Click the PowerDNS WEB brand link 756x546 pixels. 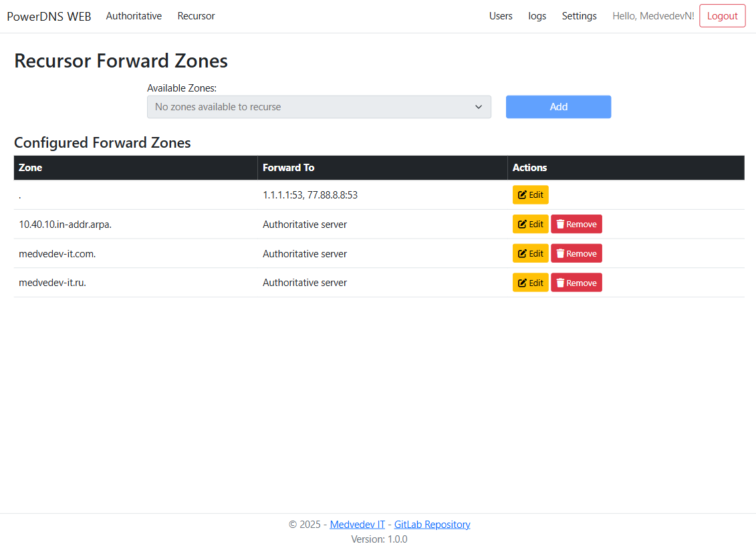[x=49, y=17]
